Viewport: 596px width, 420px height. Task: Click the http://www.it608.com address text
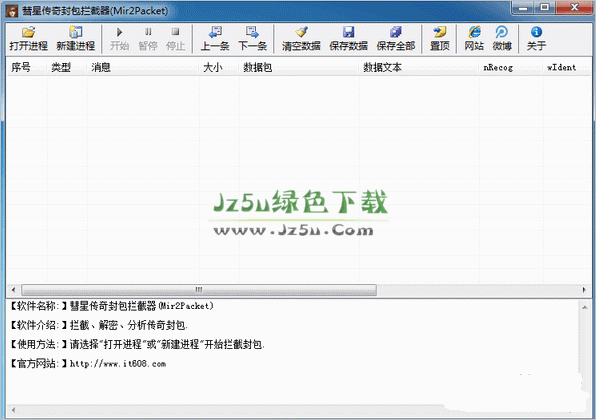(118, 364)
